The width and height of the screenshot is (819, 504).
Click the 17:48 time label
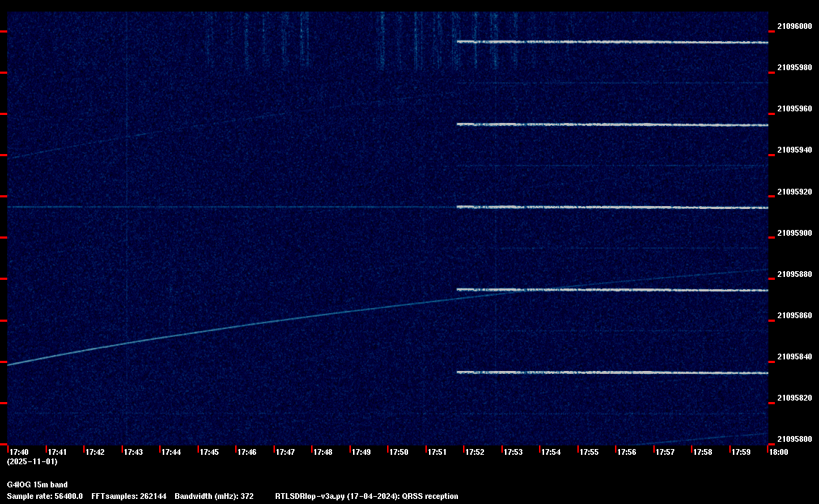(323, 452)
